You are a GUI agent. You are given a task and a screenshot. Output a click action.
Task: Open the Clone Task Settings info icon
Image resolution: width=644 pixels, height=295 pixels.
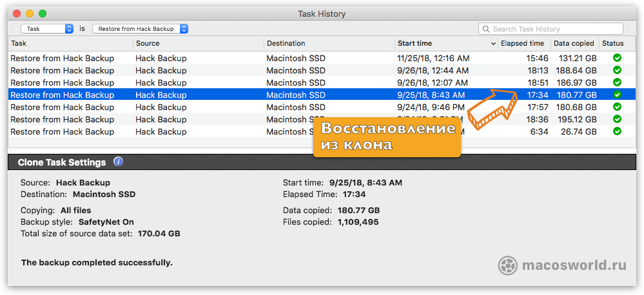118,162
